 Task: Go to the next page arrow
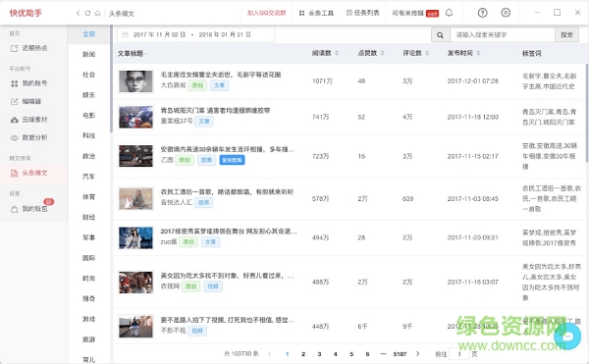[418, 353]
